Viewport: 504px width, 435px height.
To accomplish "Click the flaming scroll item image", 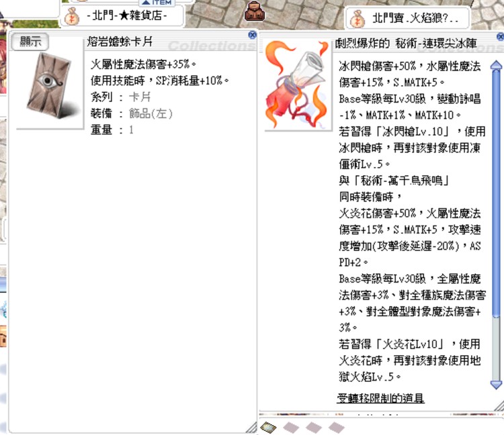I will (x=296, y=85).
